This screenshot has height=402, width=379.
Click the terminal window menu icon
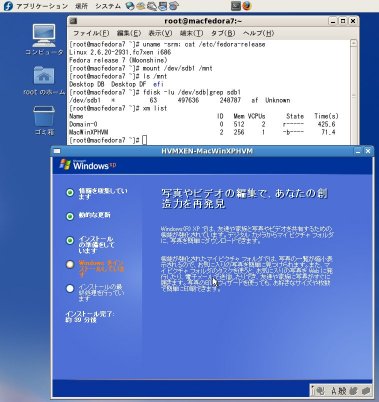coord(74,21)
